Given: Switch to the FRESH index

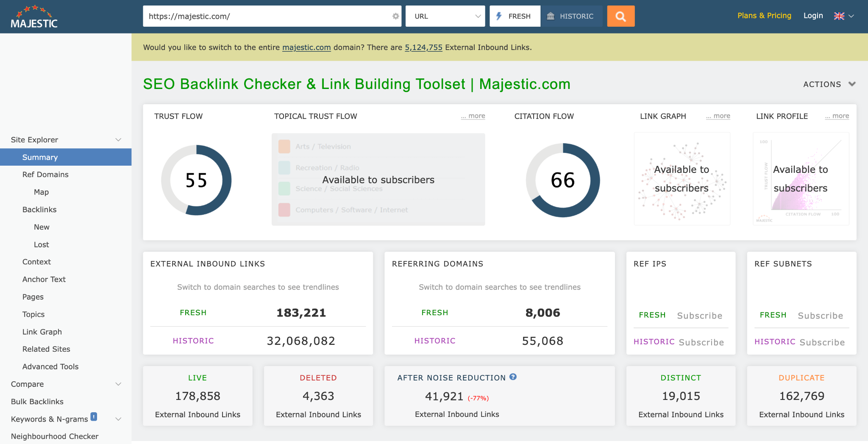Looking at the screenshot, I should click(x=515, y=16).
